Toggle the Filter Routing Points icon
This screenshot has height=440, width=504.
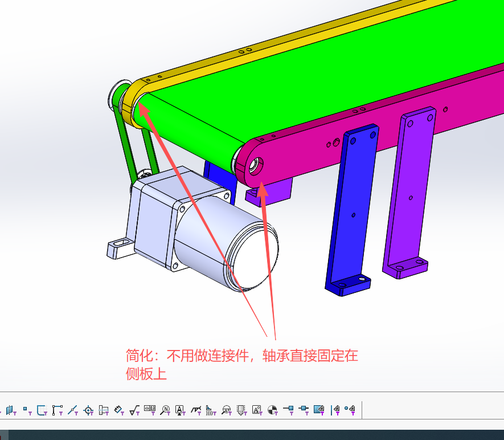coord(304,410)
